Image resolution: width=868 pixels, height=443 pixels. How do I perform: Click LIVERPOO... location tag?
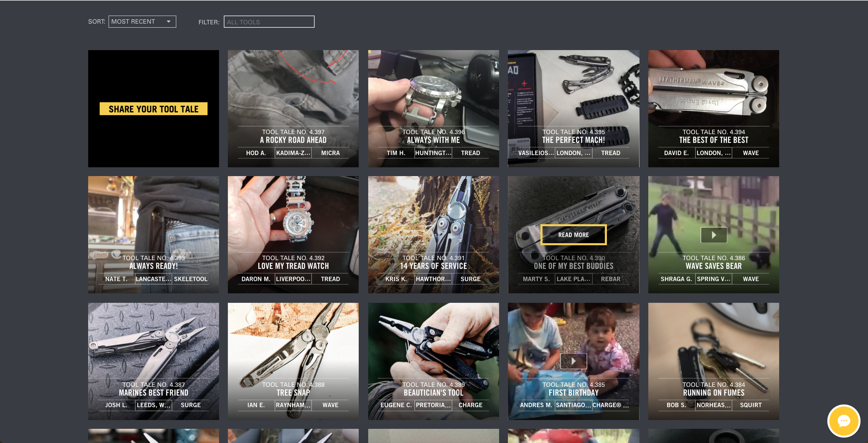pyautogui.click(x=293, y=279)
